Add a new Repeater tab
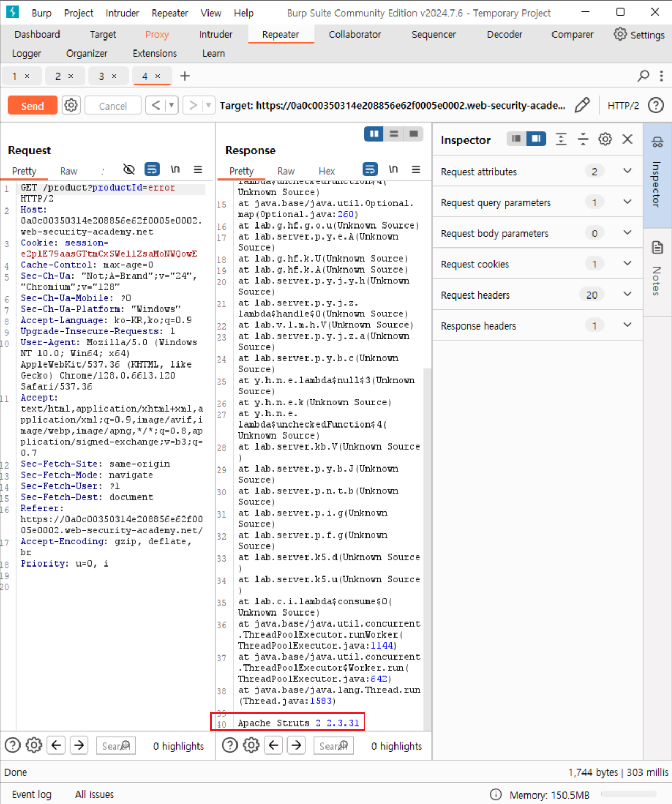Viewport: 672px width, 804px height. pos(185,76)
